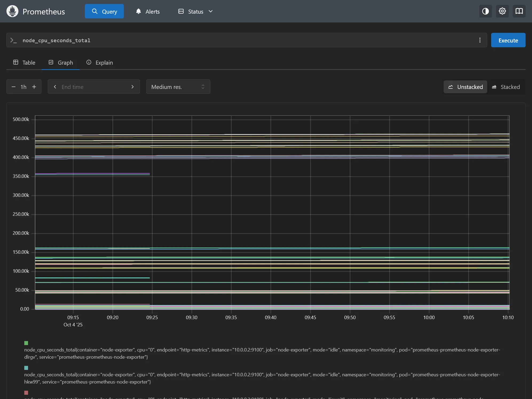Click the left chevron to shift end time earlier
The height and width of the screenshot is (399, 532).
pos(55,87)
